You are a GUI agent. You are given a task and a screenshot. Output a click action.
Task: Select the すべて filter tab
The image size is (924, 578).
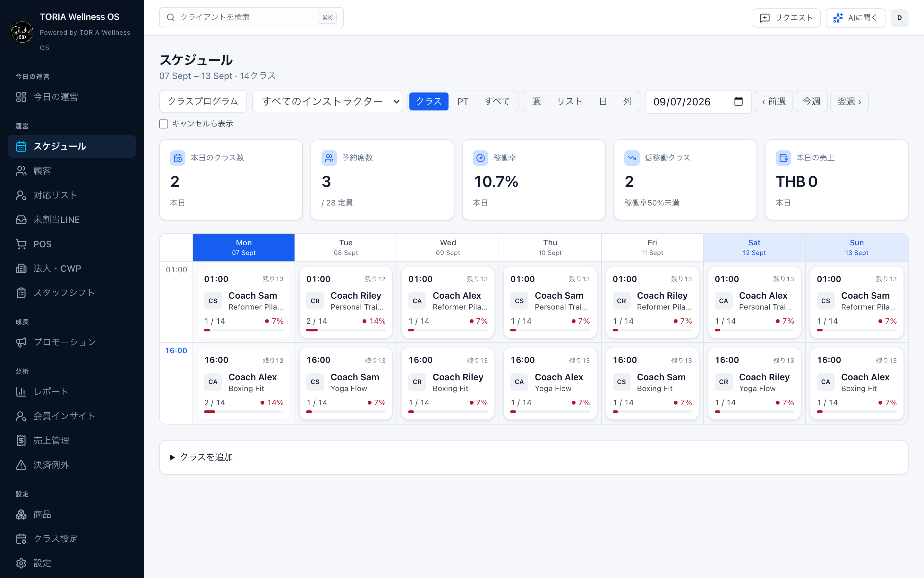coord(497,101)
